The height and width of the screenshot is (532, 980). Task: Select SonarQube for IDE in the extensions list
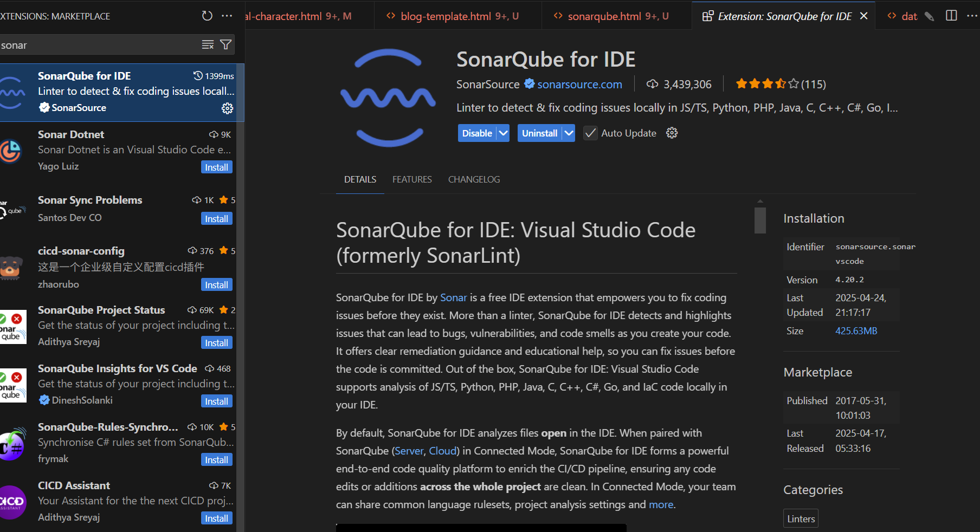pos(122,93)
